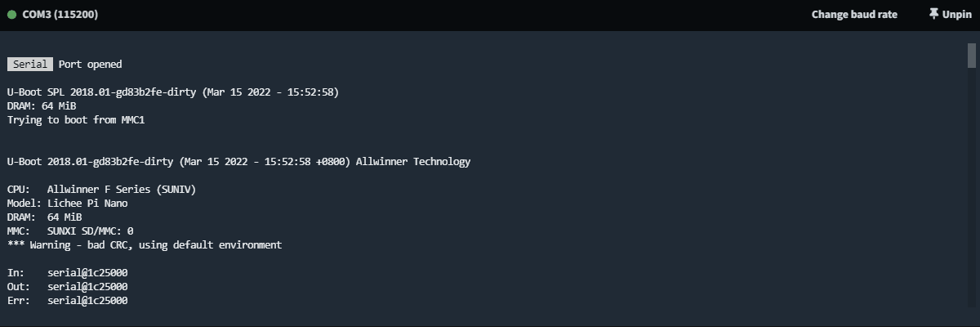Click the pushpin icon beside Unpin
The image size is (980, 327).
click(x=934, y=15)
